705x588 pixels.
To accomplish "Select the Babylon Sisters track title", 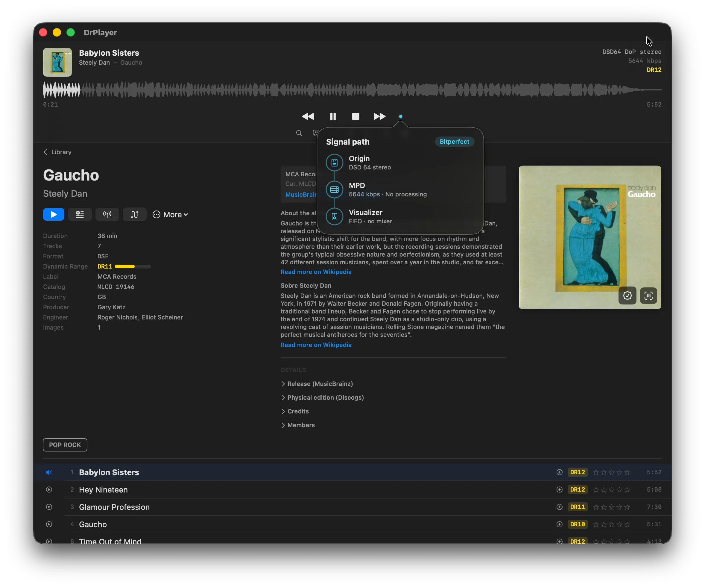I will 109,472.
